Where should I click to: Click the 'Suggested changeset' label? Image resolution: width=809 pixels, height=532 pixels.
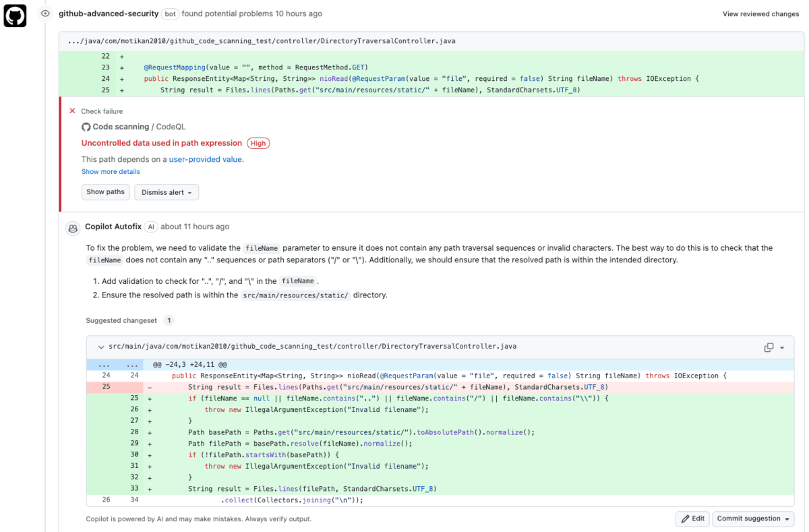121,321
